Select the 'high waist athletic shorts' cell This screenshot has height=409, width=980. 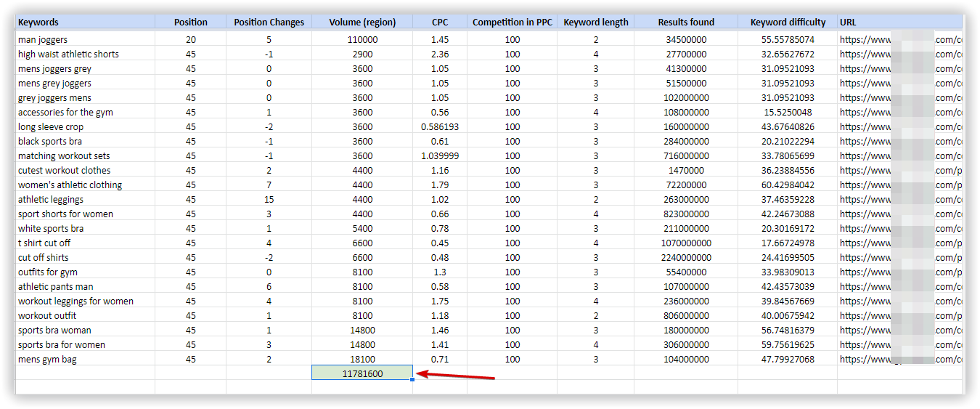coord(85,54)
